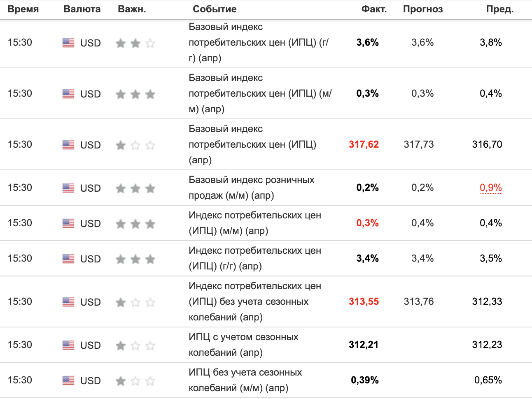532x399 pixels.
Task: Click the Событие column header
Action: (x=215, y=9)
